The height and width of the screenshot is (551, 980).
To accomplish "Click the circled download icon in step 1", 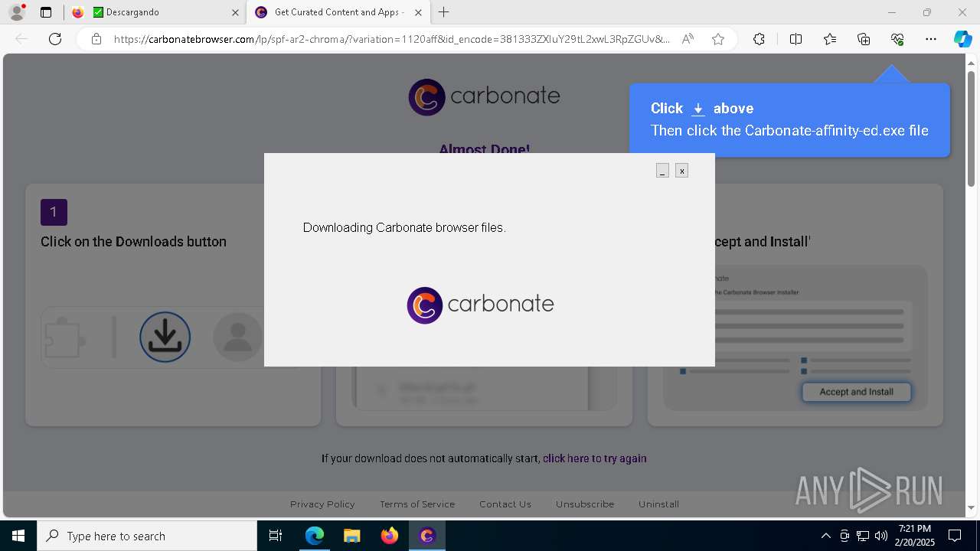I will point(165,337).
